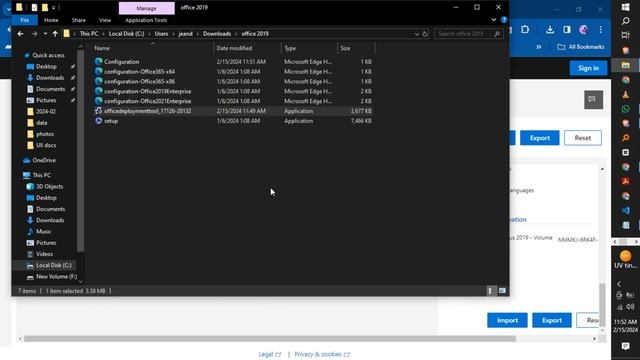Expand the ribbon with the chevron

[493, 20]
